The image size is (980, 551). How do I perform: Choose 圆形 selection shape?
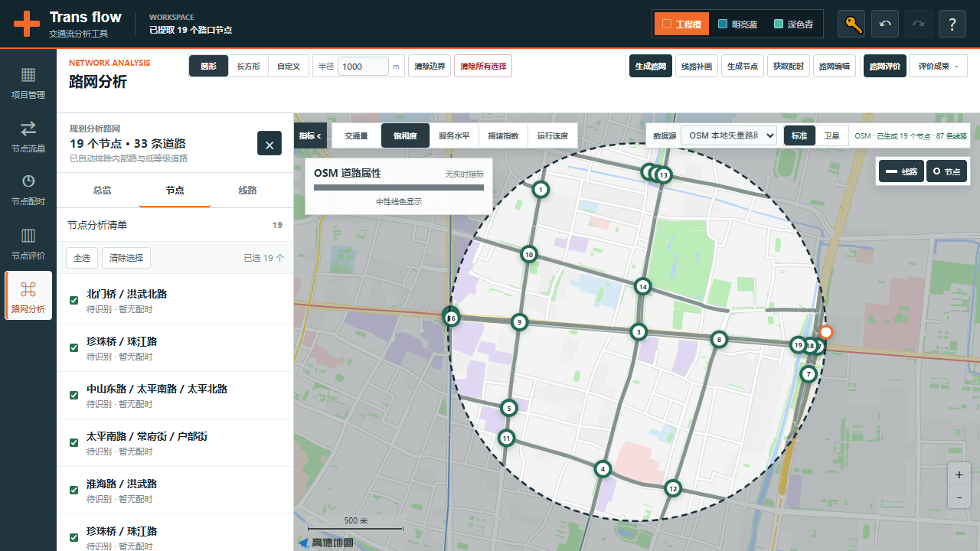click(208, 67)
